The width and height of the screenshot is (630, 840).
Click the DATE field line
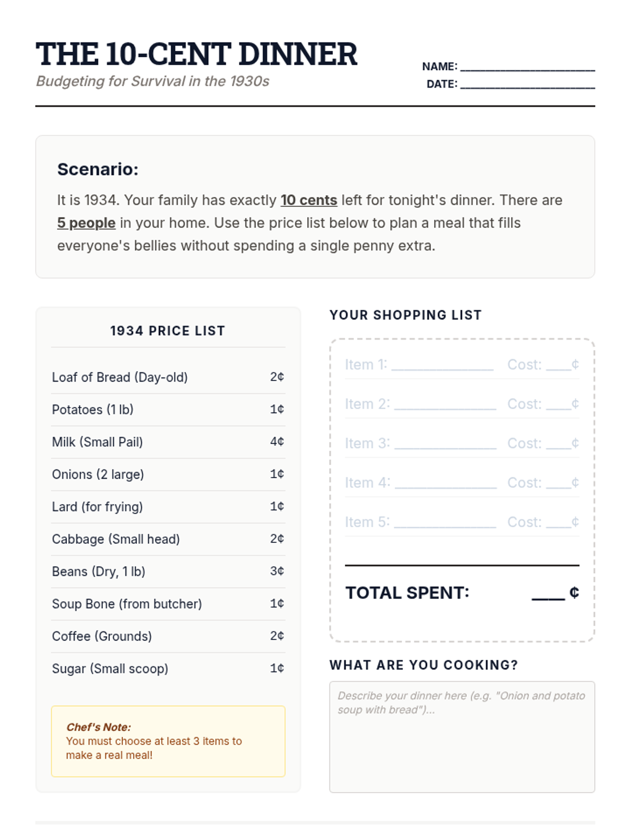[528, 85]
